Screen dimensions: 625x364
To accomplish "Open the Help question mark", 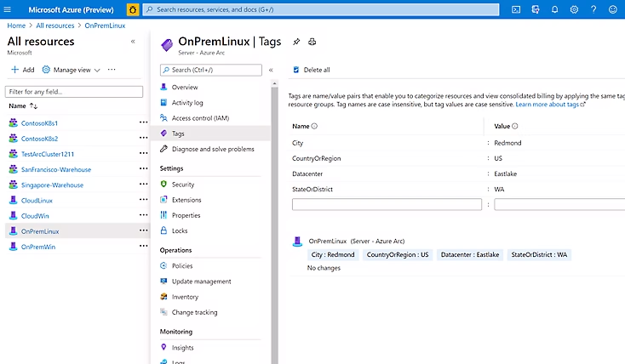I will click(x=593, y=9).
